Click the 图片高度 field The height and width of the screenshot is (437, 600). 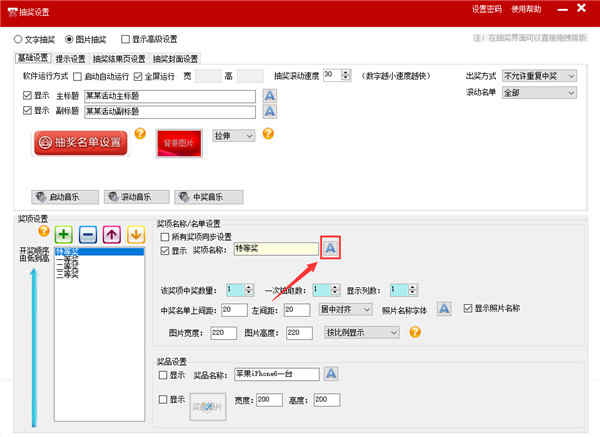pyautogui.click(x=300, y=333)
